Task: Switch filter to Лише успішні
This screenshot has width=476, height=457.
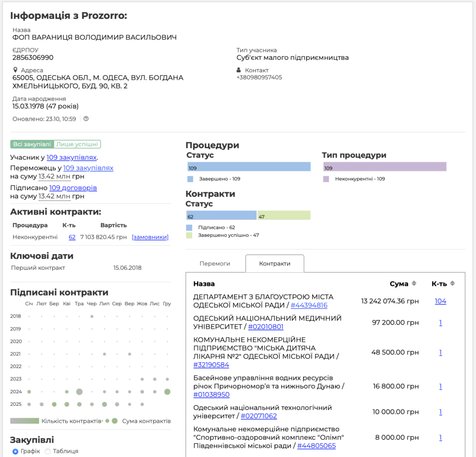Action: click(x=77, y=144)
